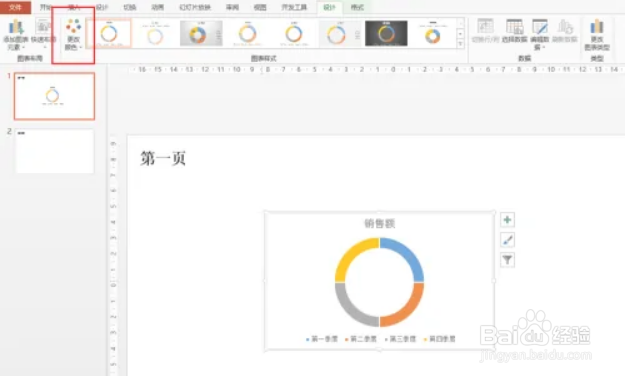Viewport: 625px width, 376px height.
Task: Click legend entry 第三季度
Action: [x=400, y=339]
